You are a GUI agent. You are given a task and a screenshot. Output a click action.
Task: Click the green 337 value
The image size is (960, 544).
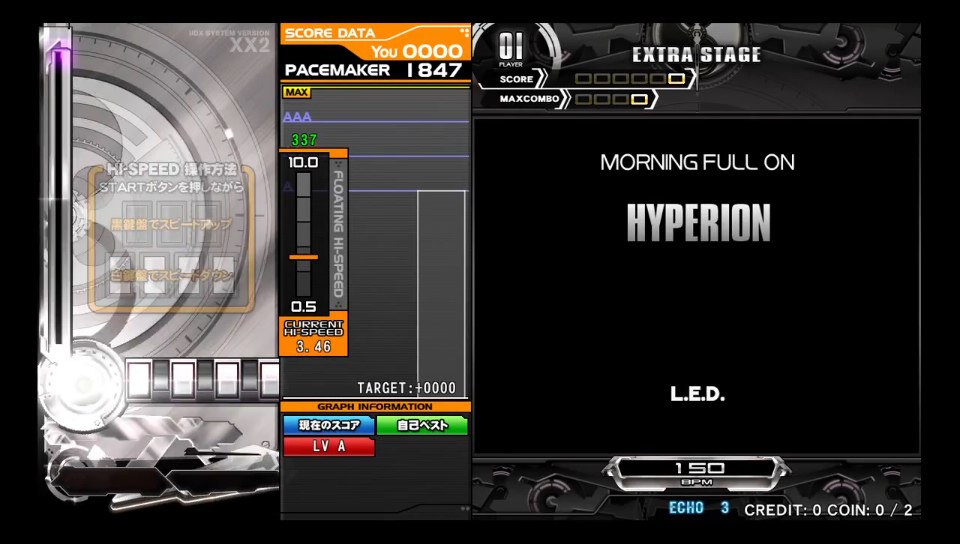(304, 140)
